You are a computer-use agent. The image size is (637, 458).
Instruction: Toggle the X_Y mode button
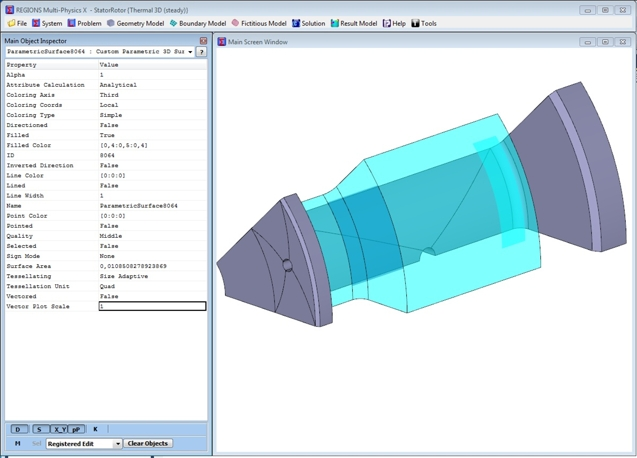59,429
